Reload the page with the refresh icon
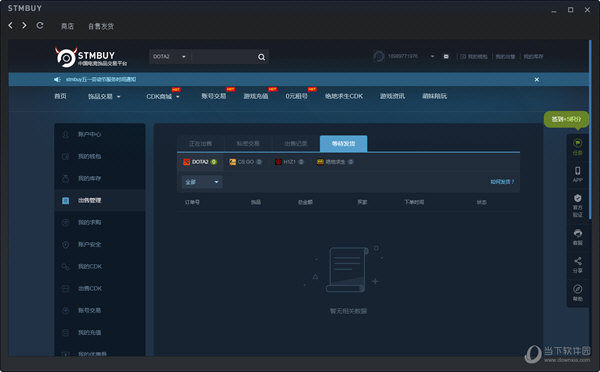 point(39,25)
